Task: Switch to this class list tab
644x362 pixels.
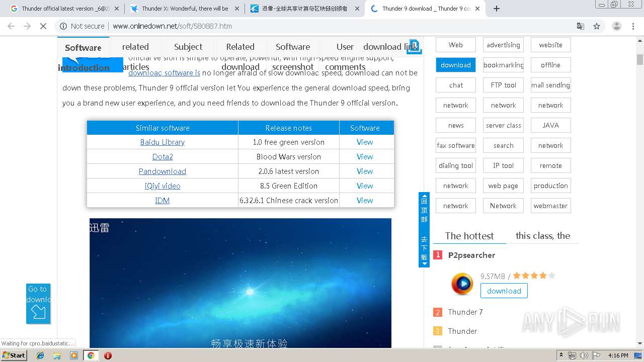Action: click(x=543, y=236)
